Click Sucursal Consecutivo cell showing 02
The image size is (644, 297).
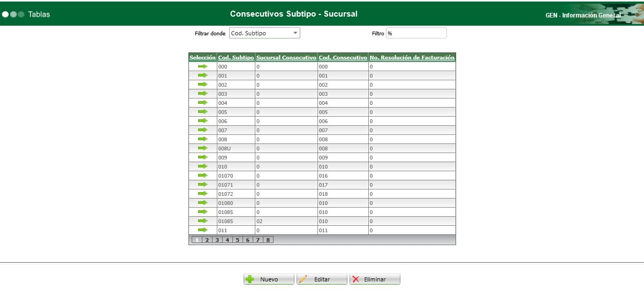286,221
